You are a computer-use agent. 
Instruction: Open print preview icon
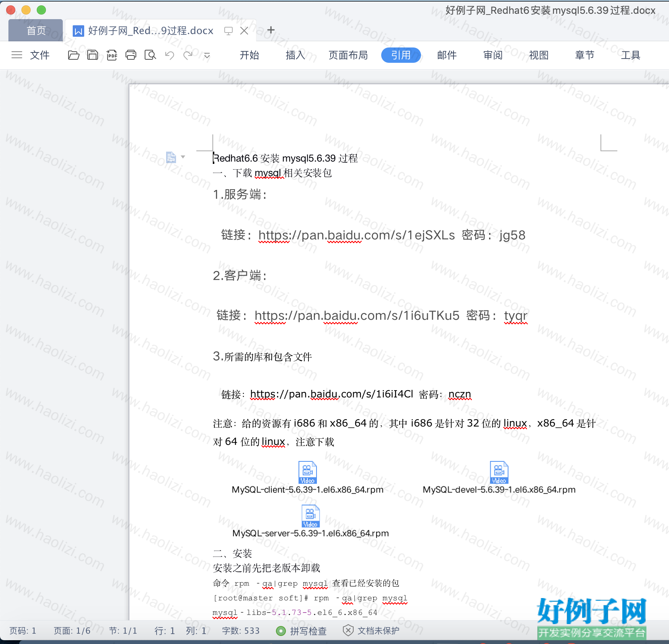click(x=150, y=55)
